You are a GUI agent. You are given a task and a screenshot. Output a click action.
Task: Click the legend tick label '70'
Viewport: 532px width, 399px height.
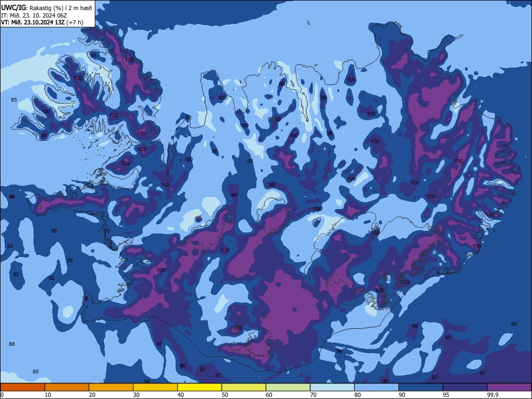313,395
